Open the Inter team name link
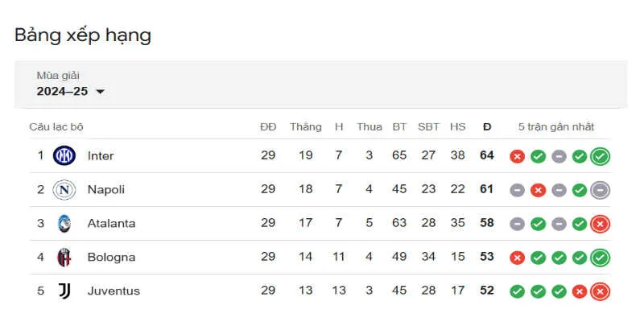 tap(101, 155)
